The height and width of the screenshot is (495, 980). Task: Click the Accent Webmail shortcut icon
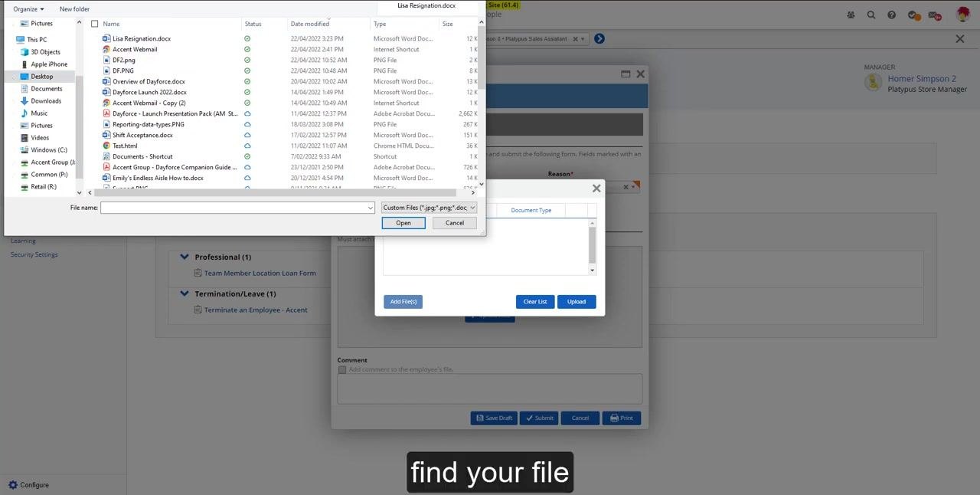(106, 49)
